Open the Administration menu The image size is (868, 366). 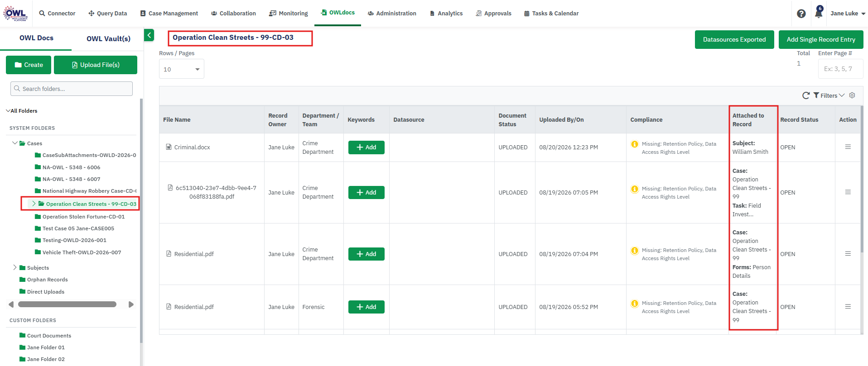coord(392,14)
